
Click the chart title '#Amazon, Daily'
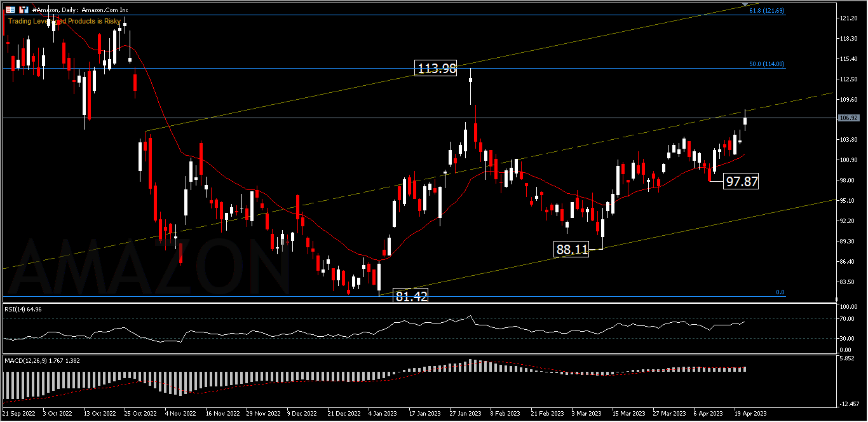click(x=56, y=10)
